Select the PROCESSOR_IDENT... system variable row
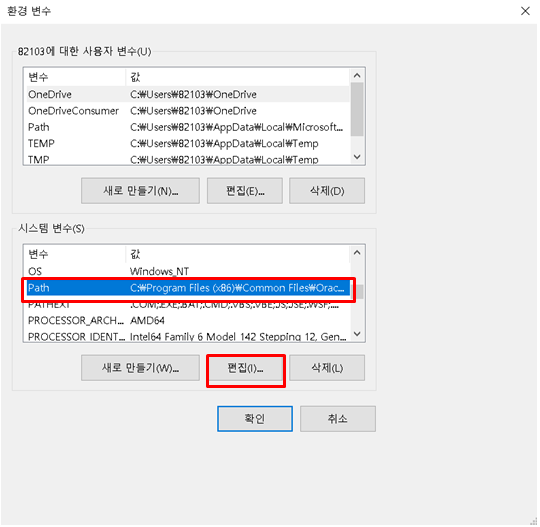This screenshot has height=527, width=540. (x=188, y=336)
